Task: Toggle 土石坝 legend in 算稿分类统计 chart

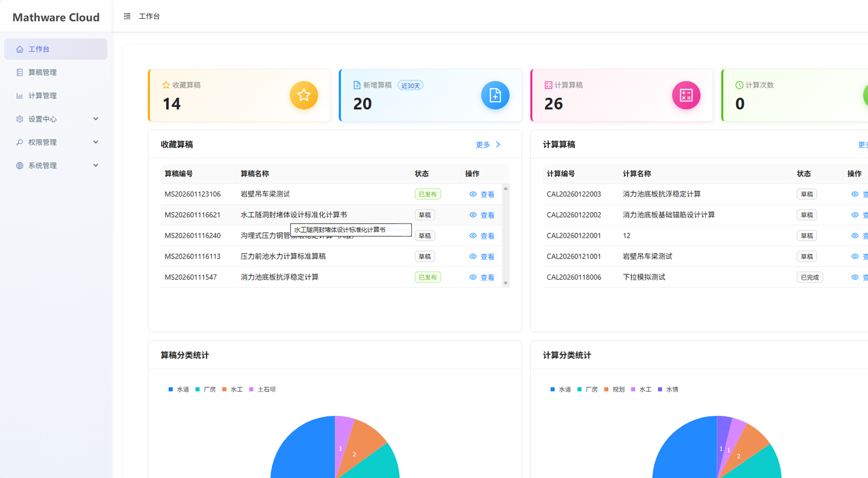Action: tap(262, 389)
